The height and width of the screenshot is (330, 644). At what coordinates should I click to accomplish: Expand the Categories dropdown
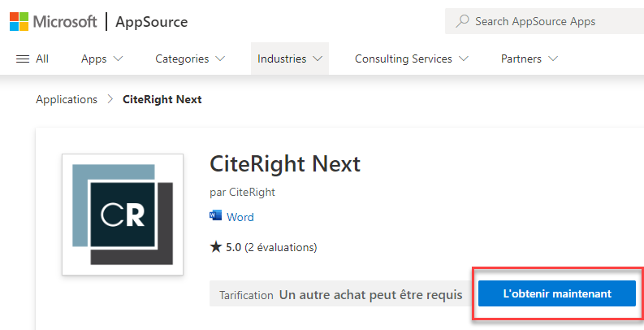pos(190,59)
